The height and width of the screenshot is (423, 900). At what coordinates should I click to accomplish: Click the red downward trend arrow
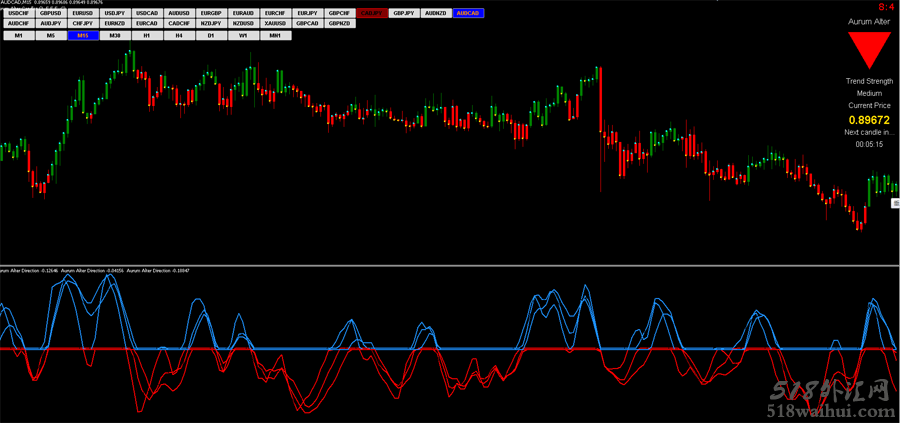pos(868,50)
